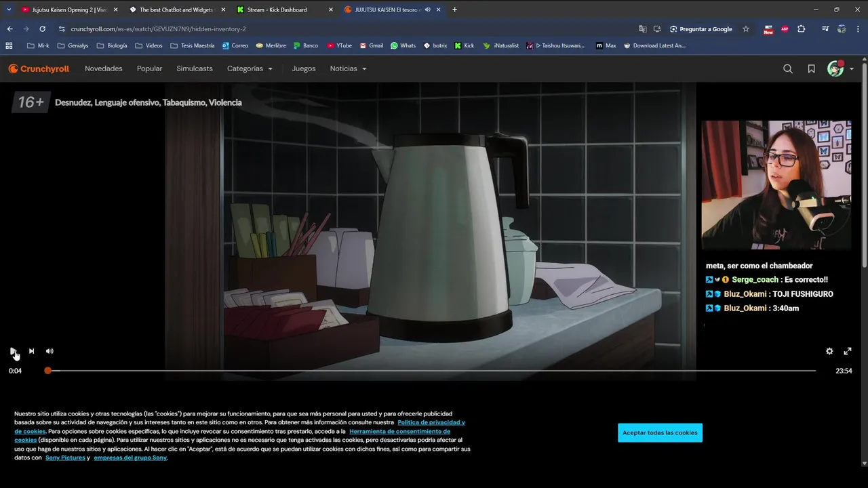Image resolution: width=868 pixels, height=488 pixels.
Task: Open Novedades in Crunchyroll navigation
Action: [x=104, y=68]
